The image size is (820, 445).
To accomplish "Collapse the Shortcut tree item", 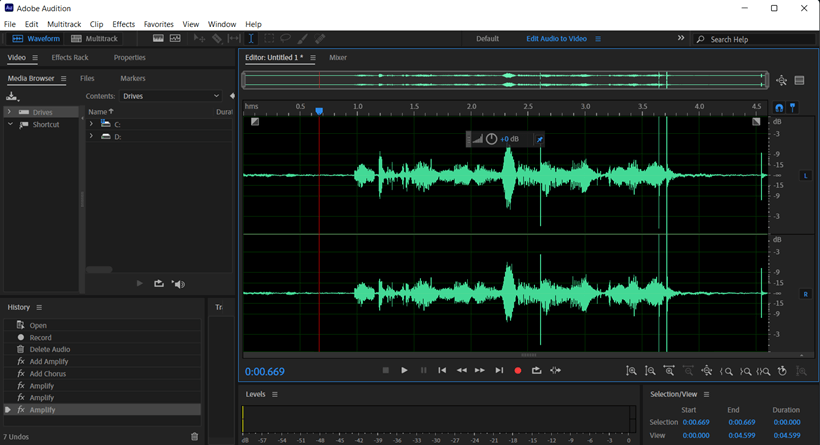I will pos(10,124).
